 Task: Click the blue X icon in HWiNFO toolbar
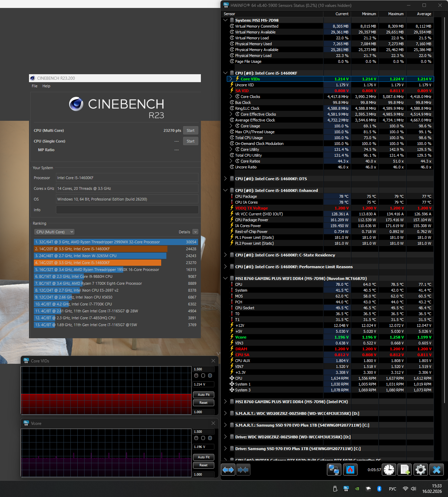point(437,470)
